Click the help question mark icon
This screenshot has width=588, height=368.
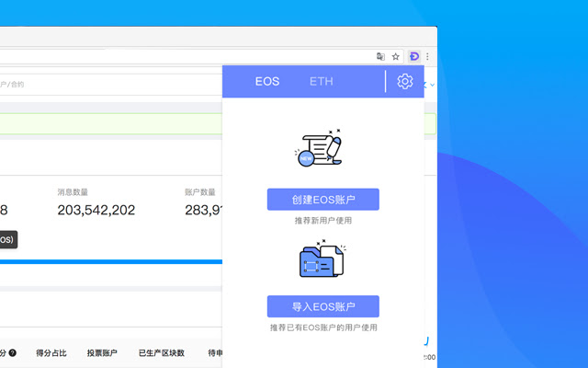12,352
